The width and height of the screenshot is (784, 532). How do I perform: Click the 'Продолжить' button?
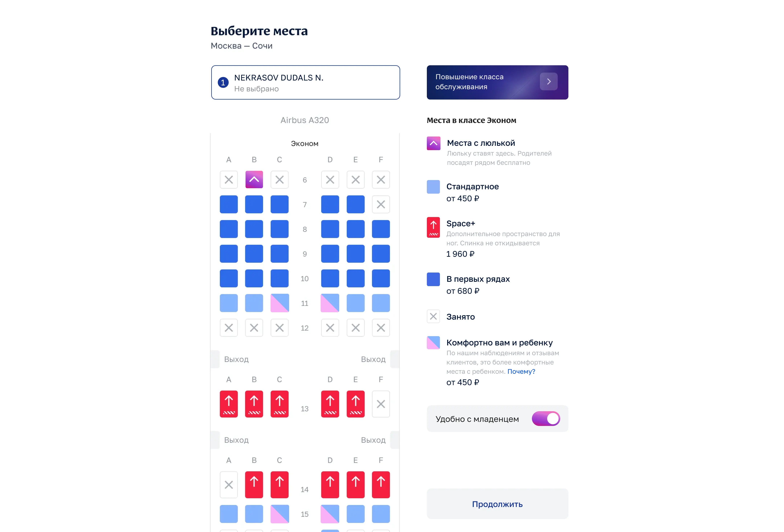tap(497, 504)
